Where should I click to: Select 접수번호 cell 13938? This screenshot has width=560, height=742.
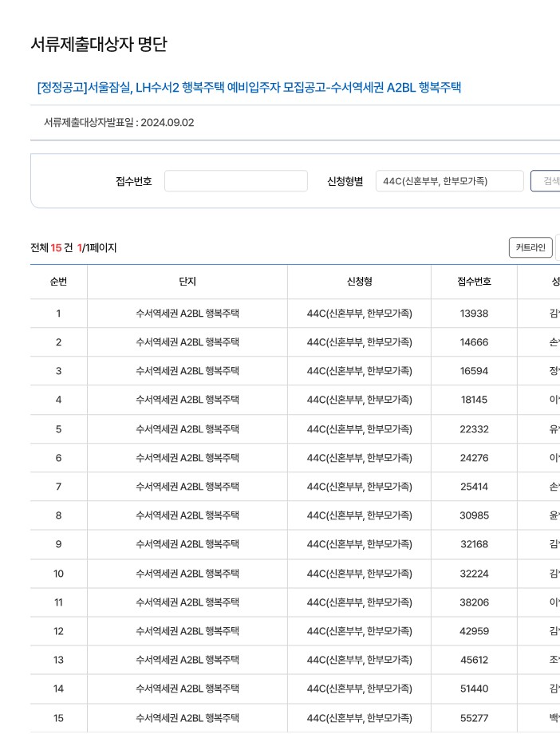(x=474, y=314)
